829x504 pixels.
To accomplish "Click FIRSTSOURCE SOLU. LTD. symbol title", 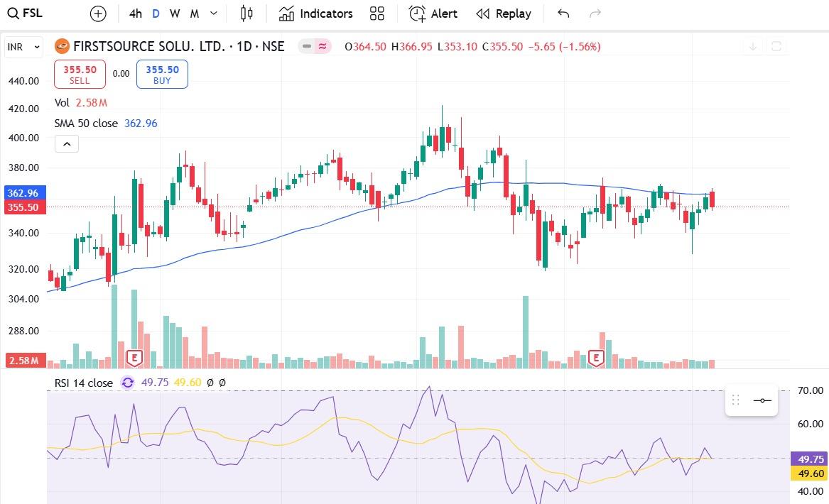I will 179,46.
